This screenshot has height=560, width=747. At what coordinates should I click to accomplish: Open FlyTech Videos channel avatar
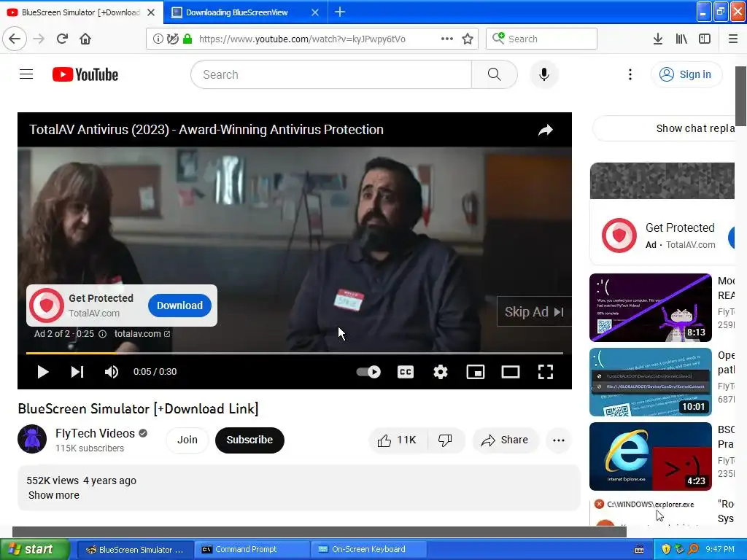(x=32, y=439)
